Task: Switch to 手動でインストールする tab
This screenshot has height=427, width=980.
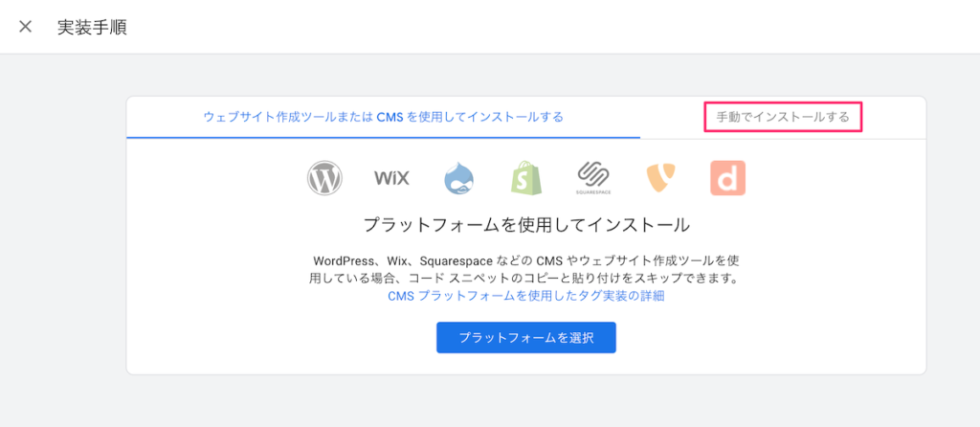Action: [783, 118]
